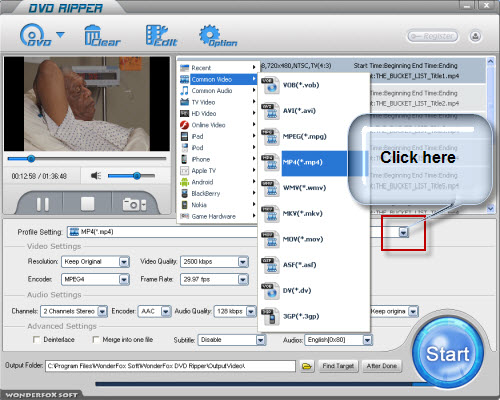
Task: Choose the MOV(*.mov) format icon
Action: point(270,239)
